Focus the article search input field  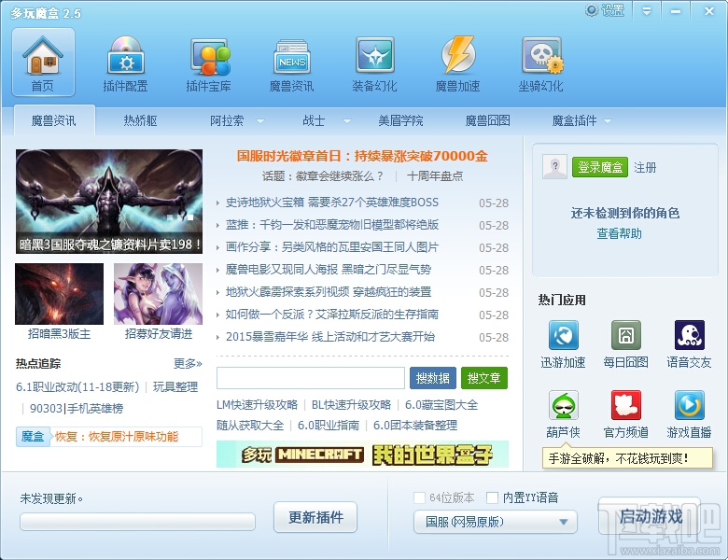pyautogui.click(x=311, y=378)
